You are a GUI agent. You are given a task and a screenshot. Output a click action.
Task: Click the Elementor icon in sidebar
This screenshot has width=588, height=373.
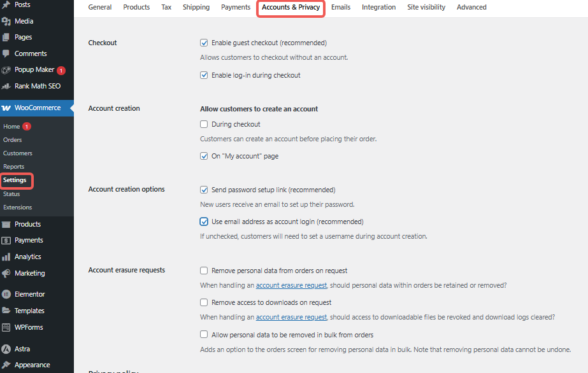pos(6,295)
